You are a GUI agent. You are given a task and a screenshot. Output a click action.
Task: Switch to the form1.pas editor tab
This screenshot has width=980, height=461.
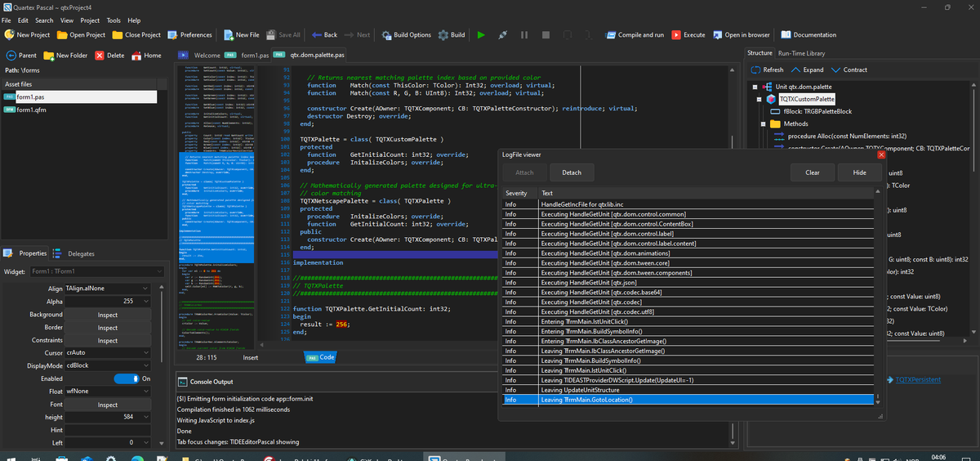click(247, 56)
